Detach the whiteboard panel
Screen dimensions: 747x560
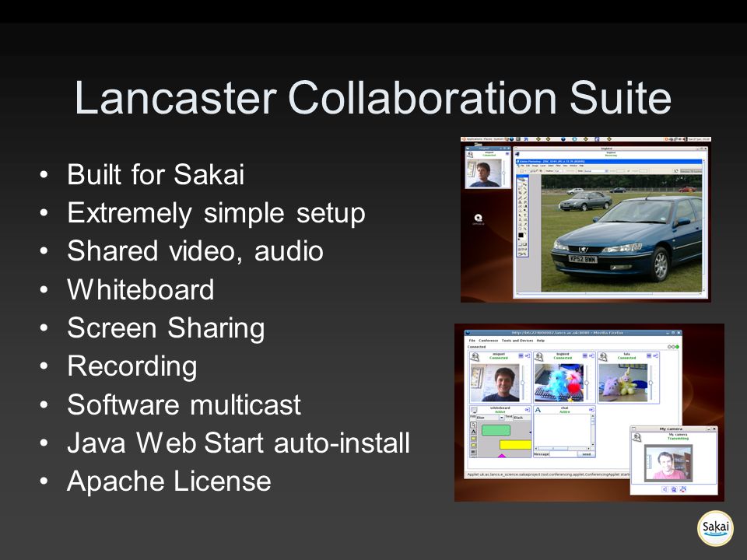[528, 410]
